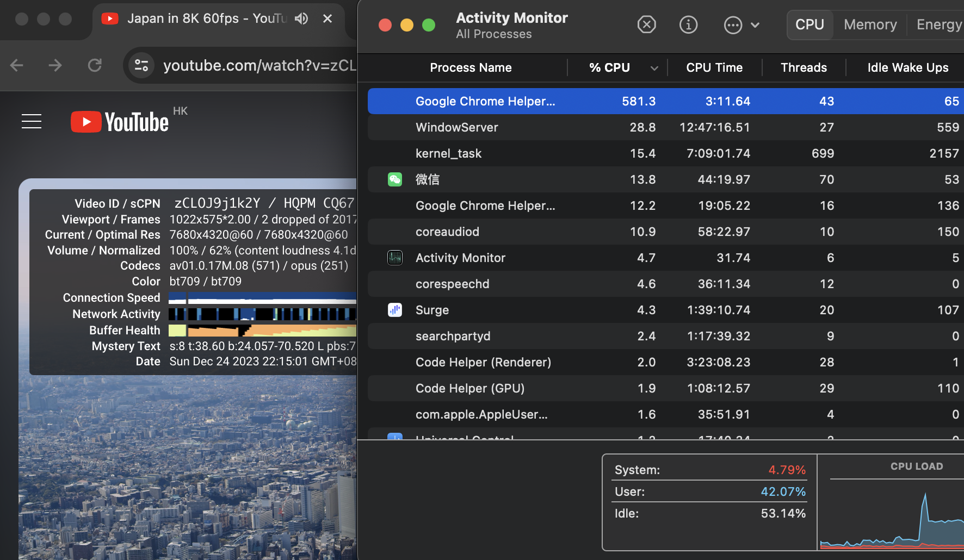Click the stop process X icon
964x560 pixels.
(x=646, y=24)
